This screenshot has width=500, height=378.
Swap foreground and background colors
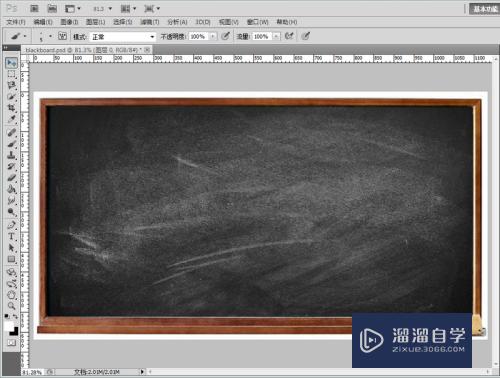coord(15,316)
